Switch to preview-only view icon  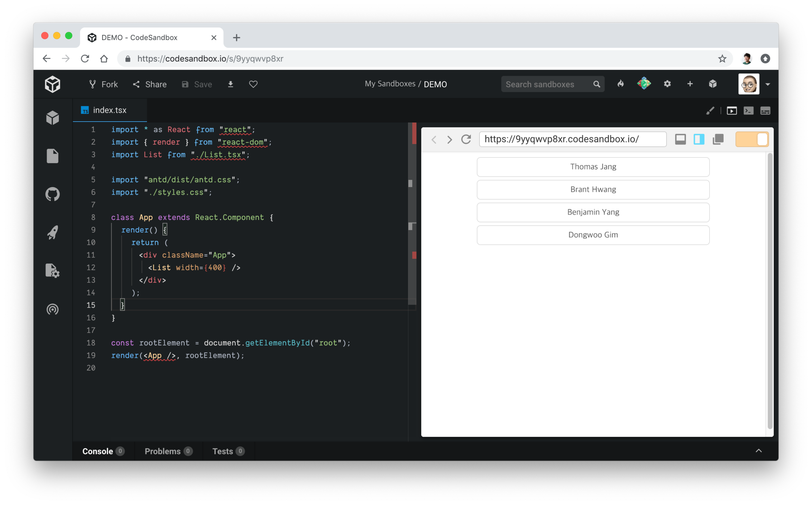pyautogui.click(x=732, y=111)
